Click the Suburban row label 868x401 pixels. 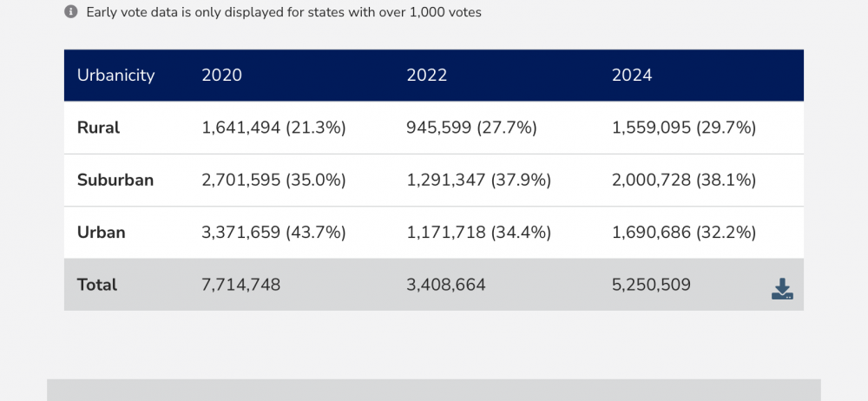point(115,181)
